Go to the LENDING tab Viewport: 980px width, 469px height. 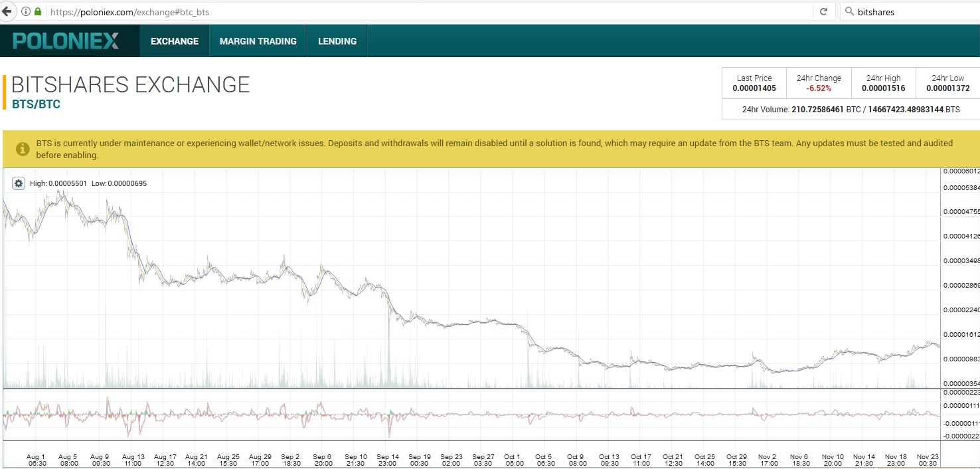point(337,41)
